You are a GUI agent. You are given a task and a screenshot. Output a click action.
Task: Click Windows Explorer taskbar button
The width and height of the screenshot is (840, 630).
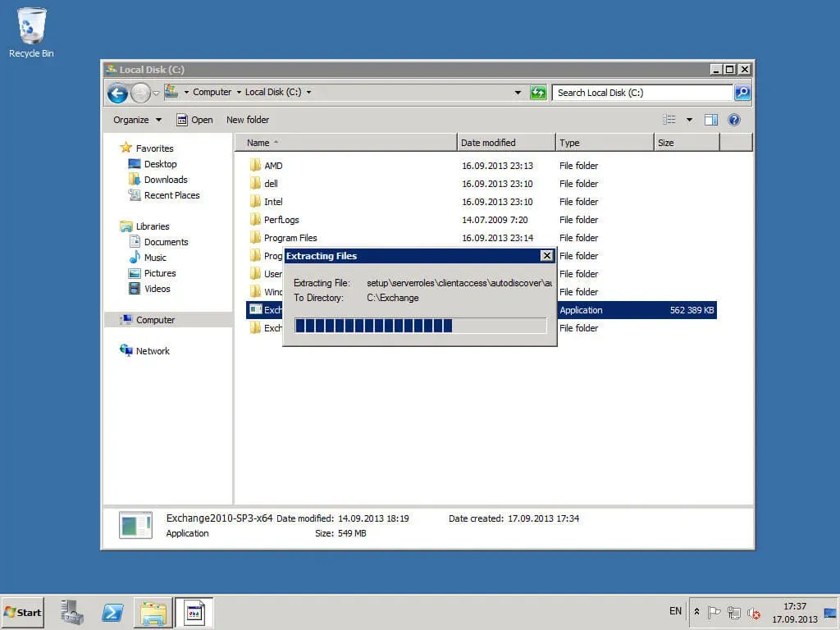click(x=153, y=612)
